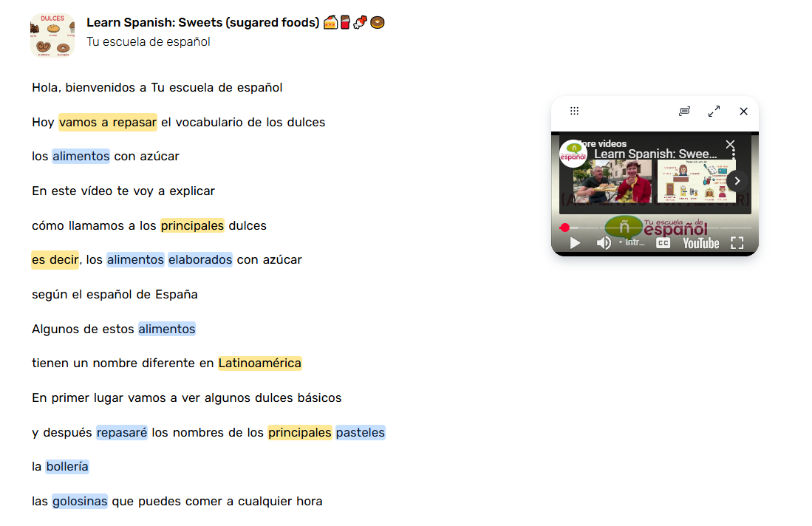Grab the dotted drag handle of the video popup

coord(574,111)
